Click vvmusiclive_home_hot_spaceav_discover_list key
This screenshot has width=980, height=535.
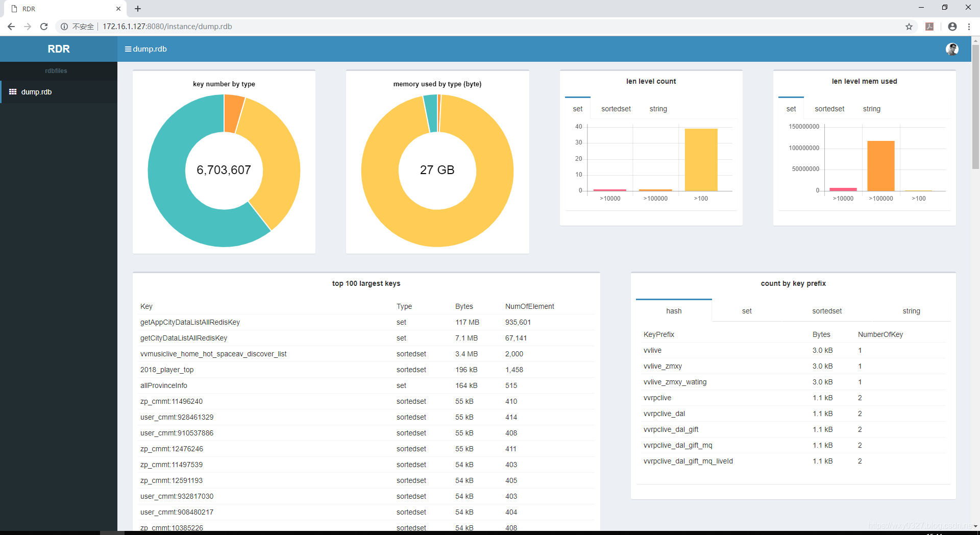click(213, 354)
